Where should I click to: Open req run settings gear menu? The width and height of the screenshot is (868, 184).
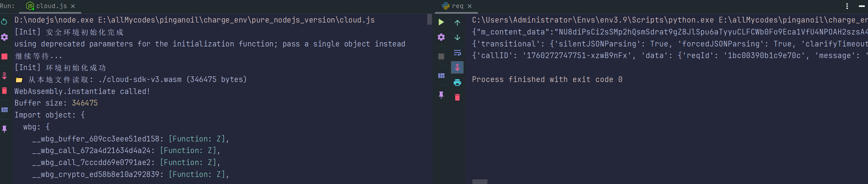coord(441,37)
